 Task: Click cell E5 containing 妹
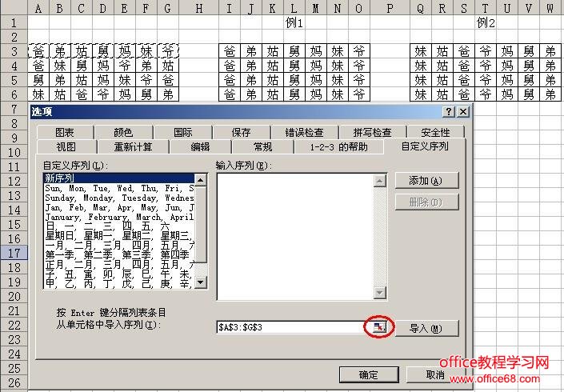tap(125, 80)
